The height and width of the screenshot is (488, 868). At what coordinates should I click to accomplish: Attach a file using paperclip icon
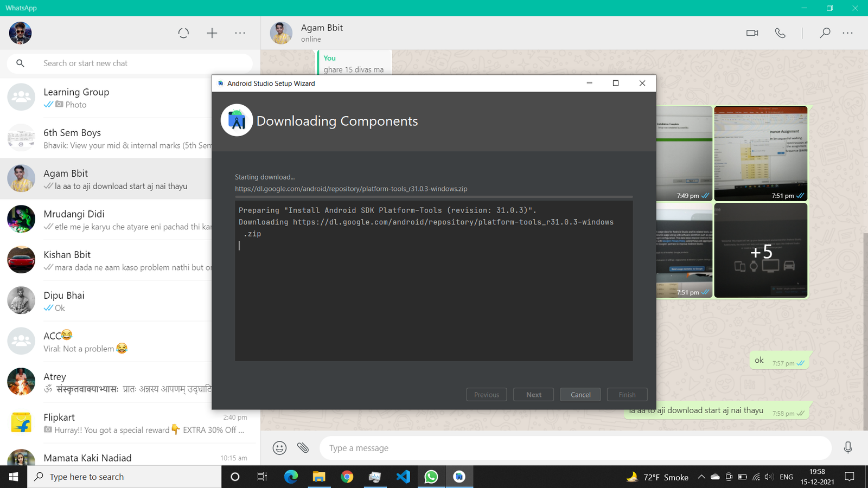coord(303,448)
